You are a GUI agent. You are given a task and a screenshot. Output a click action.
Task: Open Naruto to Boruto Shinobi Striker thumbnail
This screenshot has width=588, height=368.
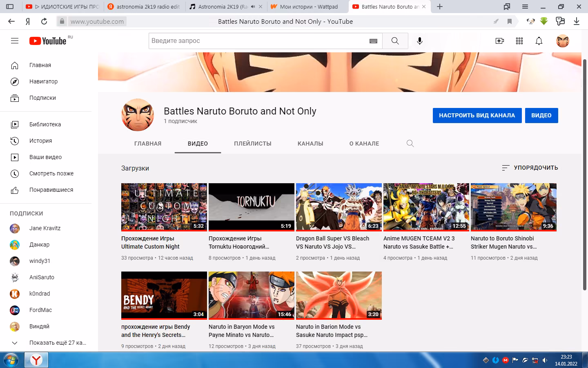coord(514,207)
